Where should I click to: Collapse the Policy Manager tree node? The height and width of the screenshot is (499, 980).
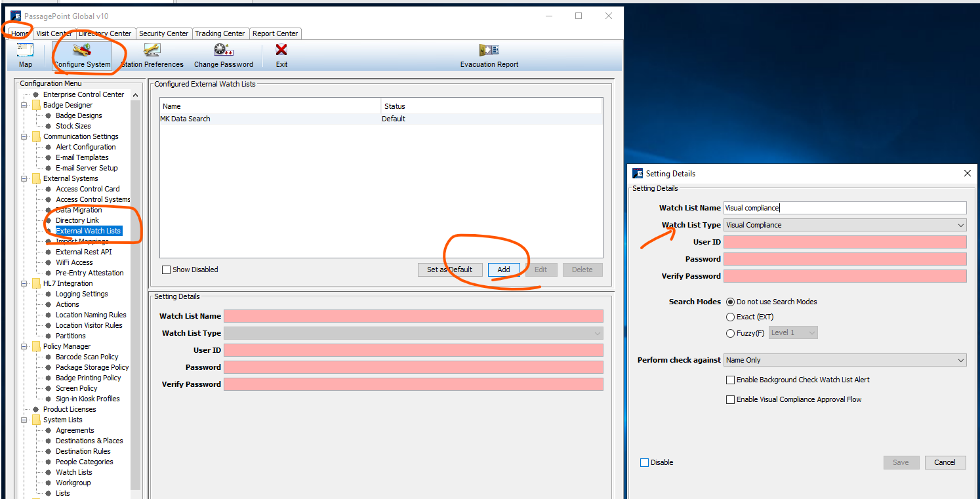24,346
